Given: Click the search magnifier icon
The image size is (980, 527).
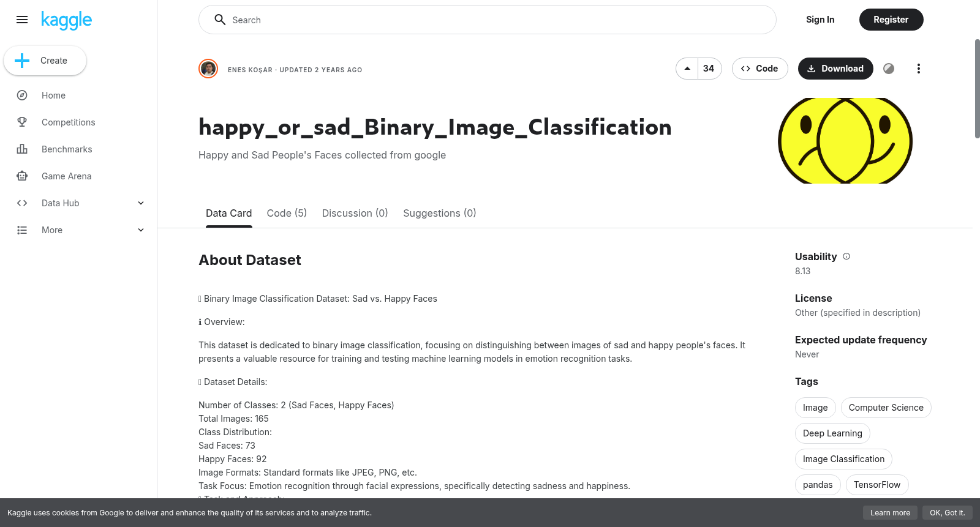Looking at the screenshot, I should pyautogui.click(x=220, y=20).
